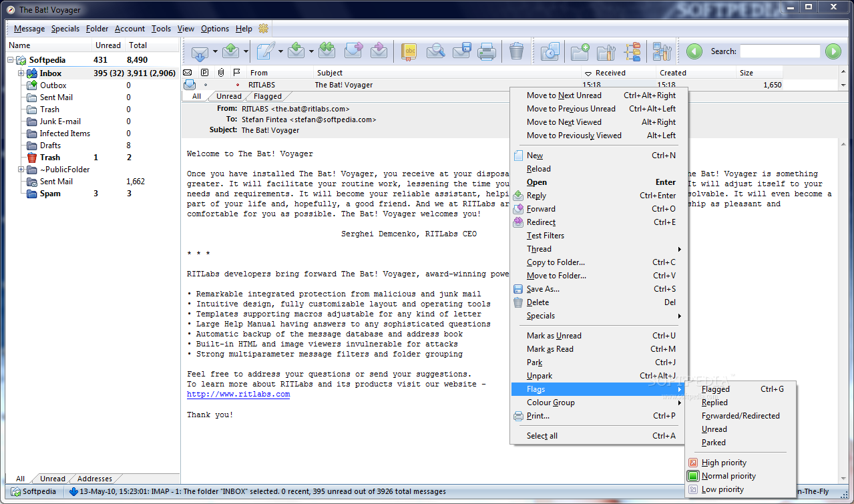Select the Spam folder
854x504 pixels.
[x=49, y=194]
